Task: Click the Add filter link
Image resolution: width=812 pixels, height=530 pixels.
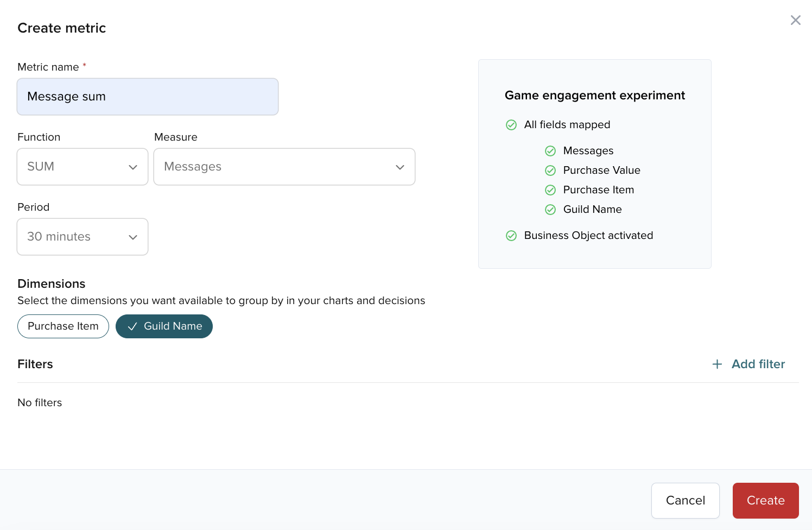Action: click(758, 364)
